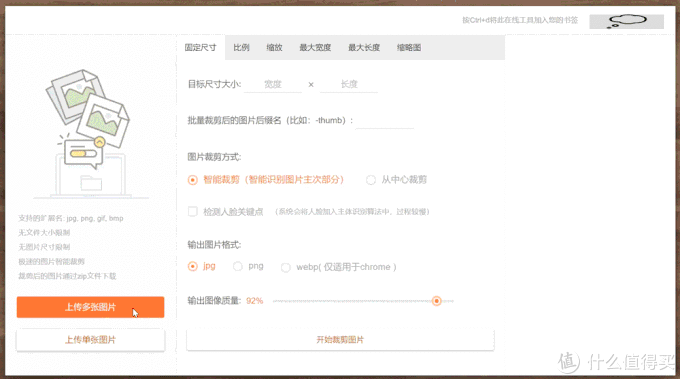Click the speech bubble icon at top right
Screen dimensions: 680x379
point(627,21)
